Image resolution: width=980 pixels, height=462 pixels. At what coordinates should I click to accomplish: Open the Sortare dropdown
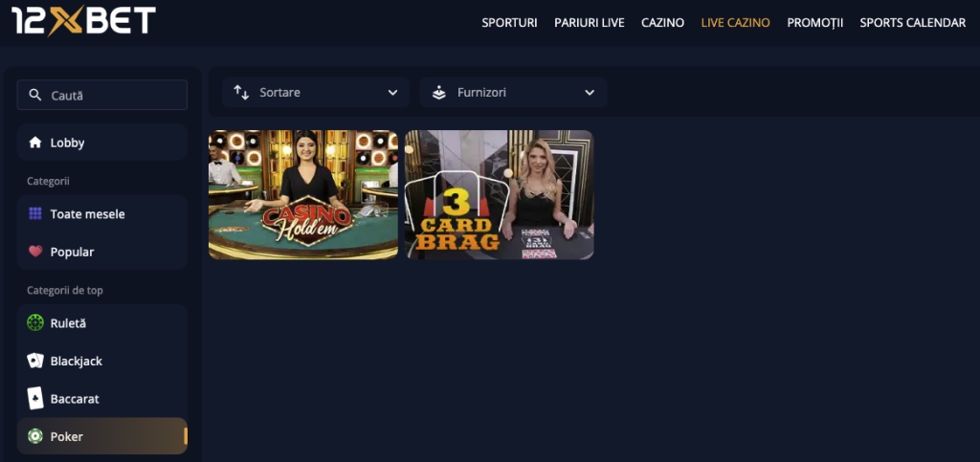coord(316,93)
